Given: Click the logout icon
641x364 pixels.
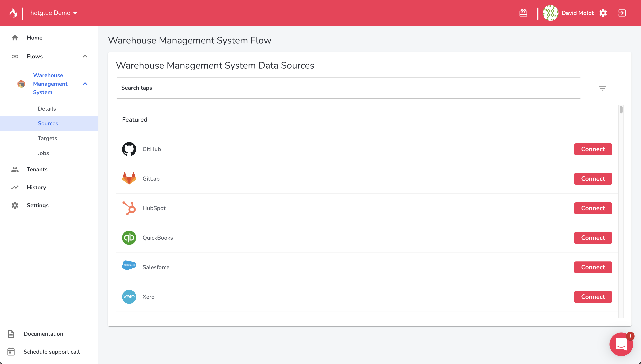Looking at the screenshot, I should (622, 13).
